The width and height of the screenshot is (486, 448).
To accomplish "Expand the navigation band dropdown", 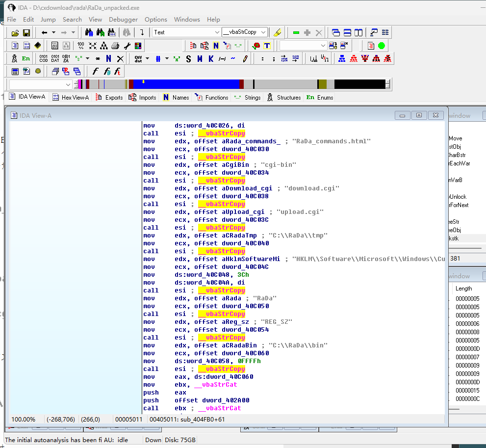I will tap(68, 84).
